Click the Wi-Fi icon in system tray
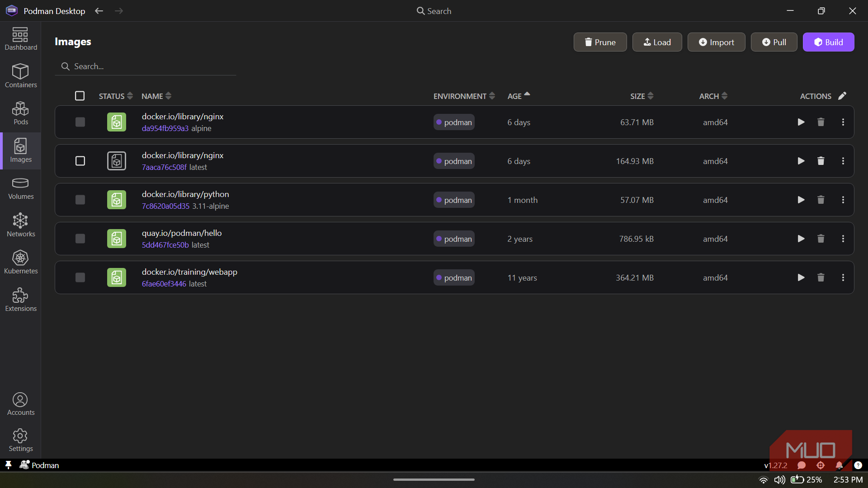Screen dimensions: 868x488 coord(763,480)
